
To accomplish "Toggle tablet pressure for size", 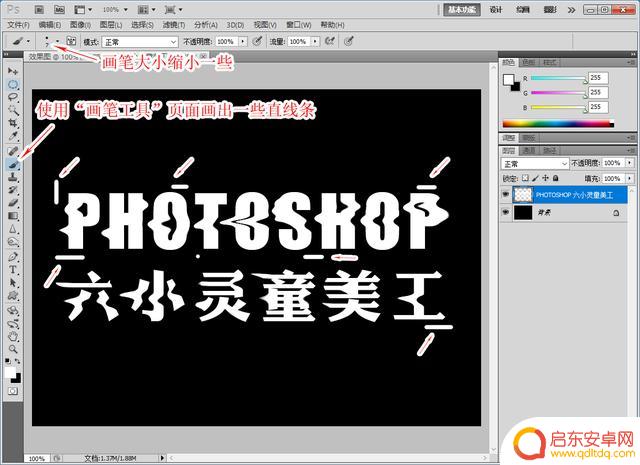I will tap(348, 41).
